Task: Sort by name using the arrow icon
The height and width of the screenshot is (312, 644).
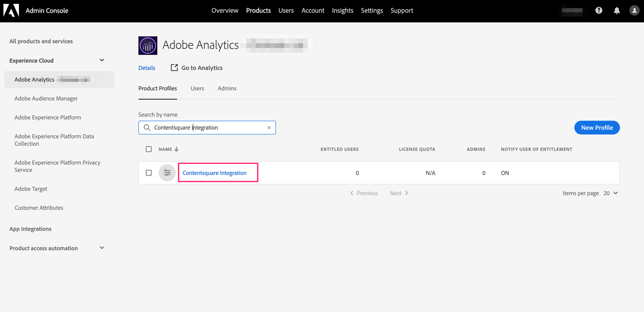Action: (176, 149)
